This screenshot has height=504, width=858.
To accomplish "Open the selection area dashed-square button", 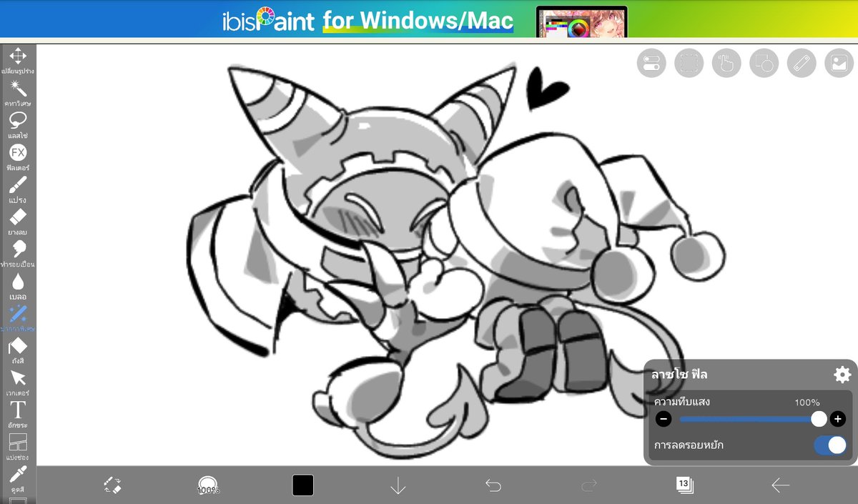I will tap(689, 63).
